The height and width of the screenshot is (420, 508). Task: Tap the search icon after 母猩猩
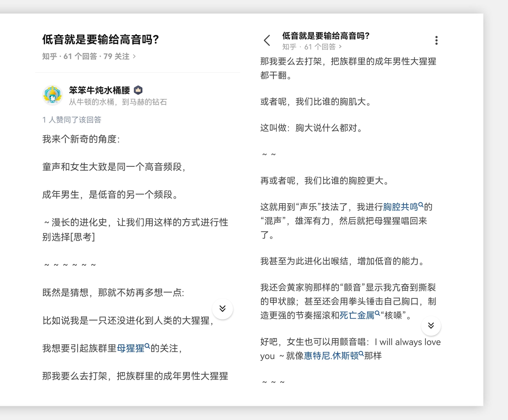click(x=147, y=346)
